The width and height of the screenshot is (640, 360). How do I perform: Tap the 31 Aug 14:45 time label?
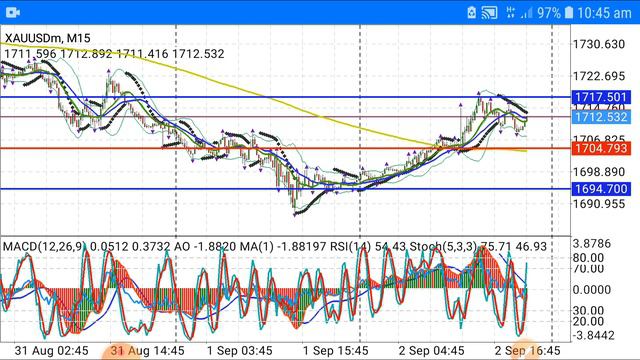pyautogui.click(x=147, y=351)
